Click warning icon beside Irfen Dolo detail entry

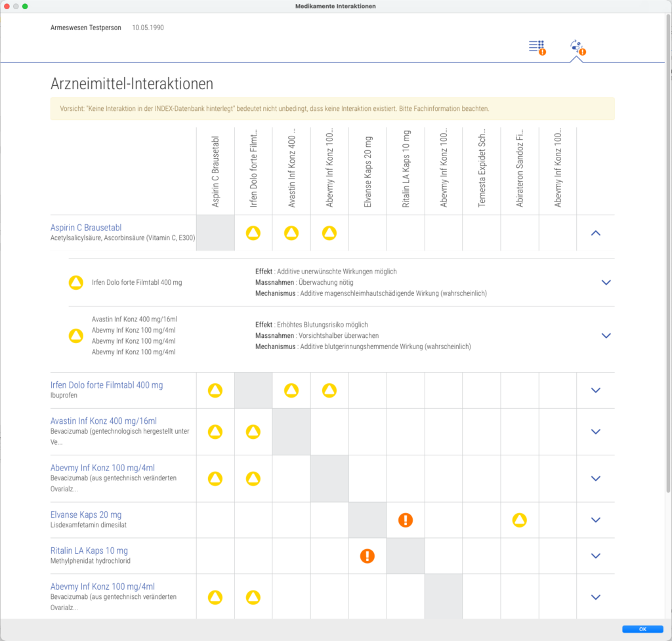[76, 282]
